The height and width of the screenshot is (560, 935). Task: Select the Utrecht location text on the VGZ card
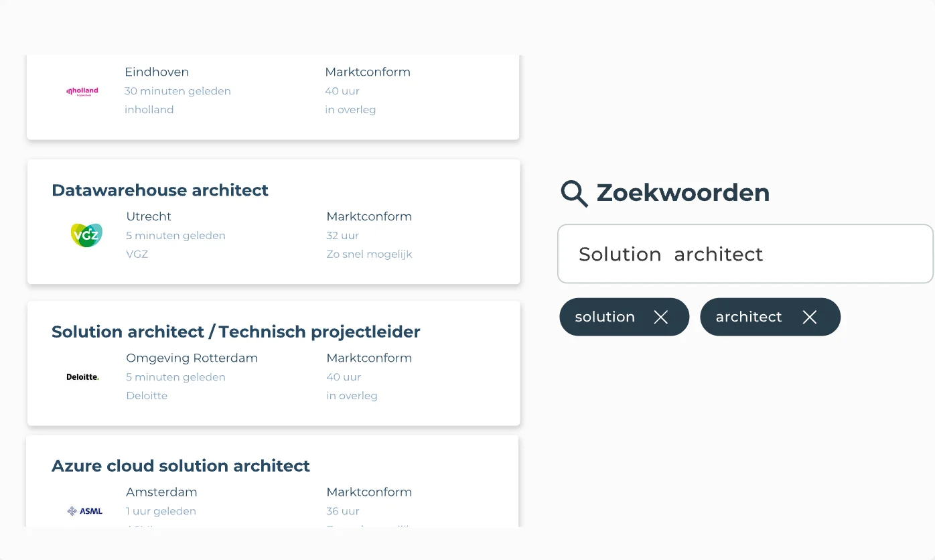[x=149, y=216]
